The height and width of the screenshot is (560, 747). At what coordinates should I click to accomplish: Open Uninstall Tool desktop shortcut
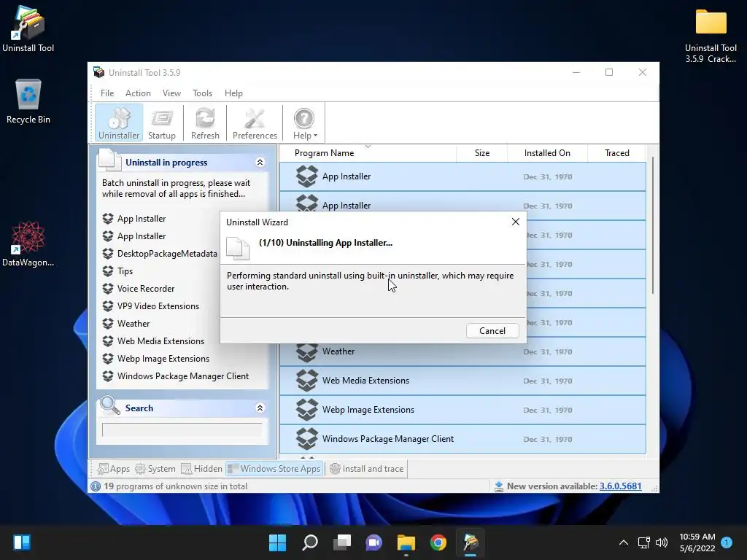[28, 29]
